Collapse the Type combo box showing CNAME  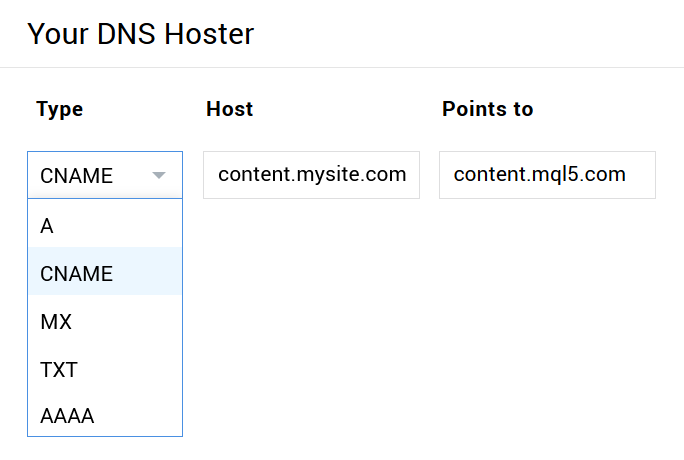[x=105, y=175]
